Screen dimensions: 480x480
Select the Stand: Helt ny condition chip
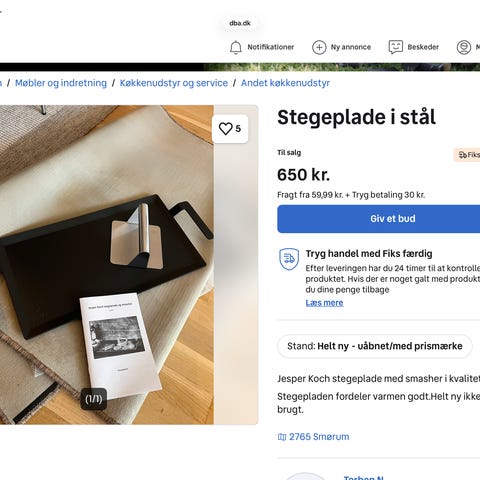pyautogui.click(x=375, y=346)
